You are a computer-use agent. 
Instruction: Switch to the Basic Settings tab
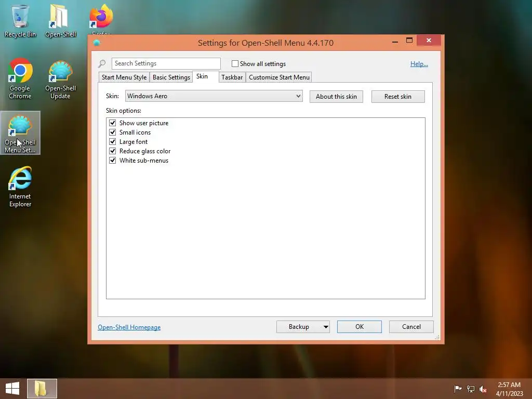click(x=171, y=77)
